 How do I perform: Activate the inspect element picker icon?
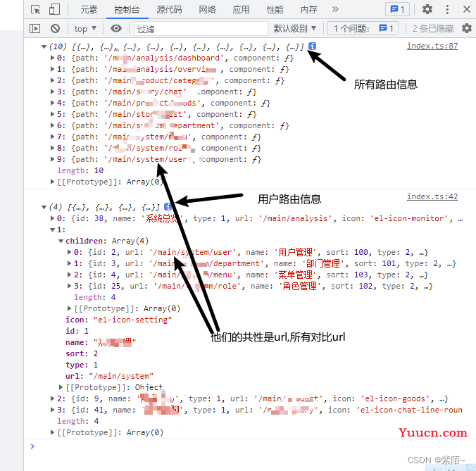(x=35, y=9)
